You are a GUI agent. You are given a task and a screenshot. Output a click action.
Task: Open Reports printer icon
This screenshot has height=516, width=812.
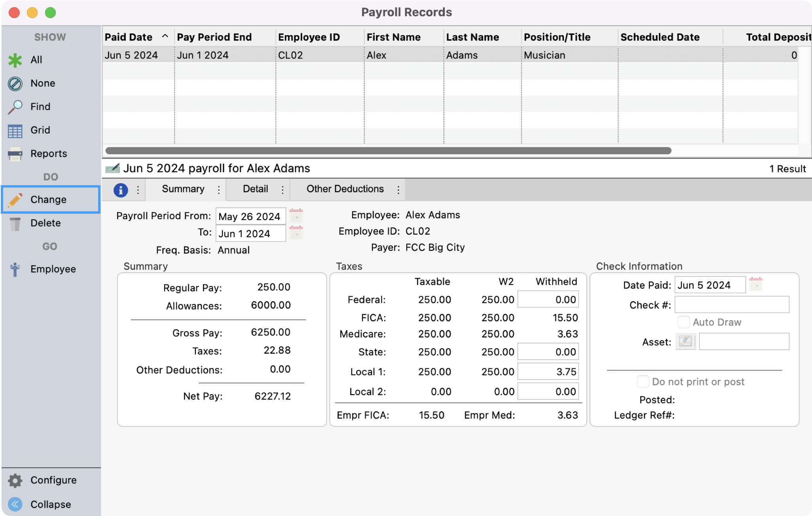click(15, 154)
